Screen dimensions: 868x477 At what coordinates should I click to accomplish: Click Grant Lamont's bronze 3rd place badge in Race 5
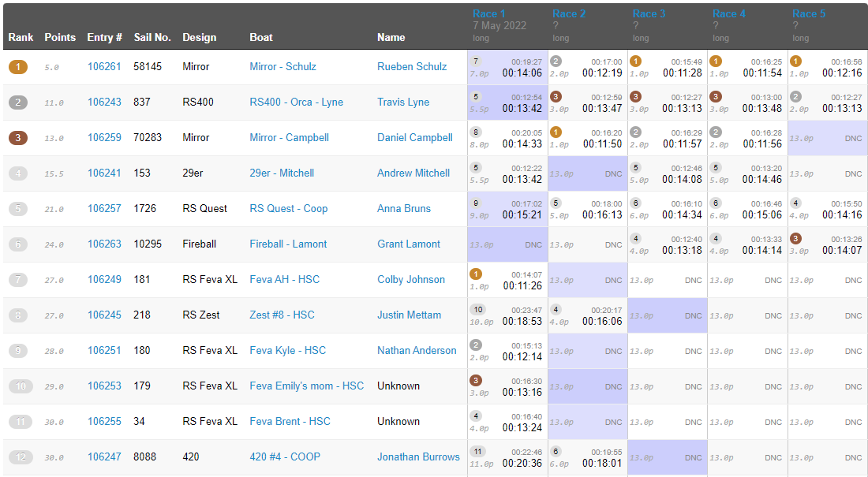[795, 238]
